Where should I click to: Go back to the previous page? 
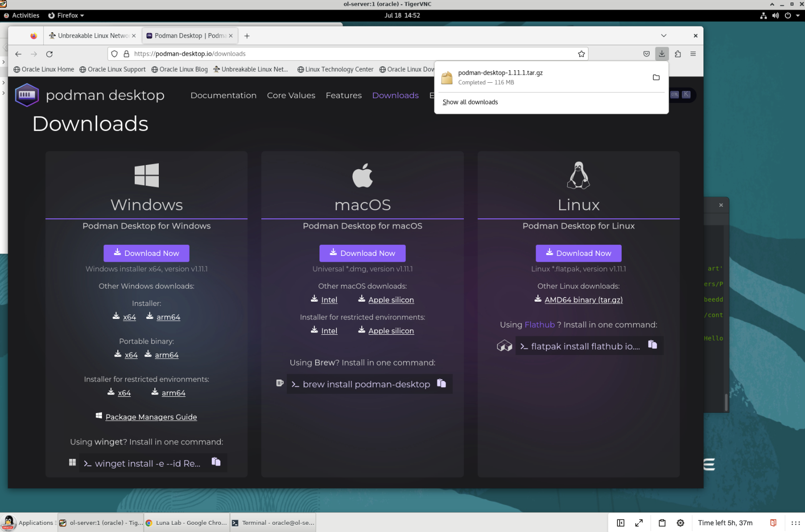point(18,54)
